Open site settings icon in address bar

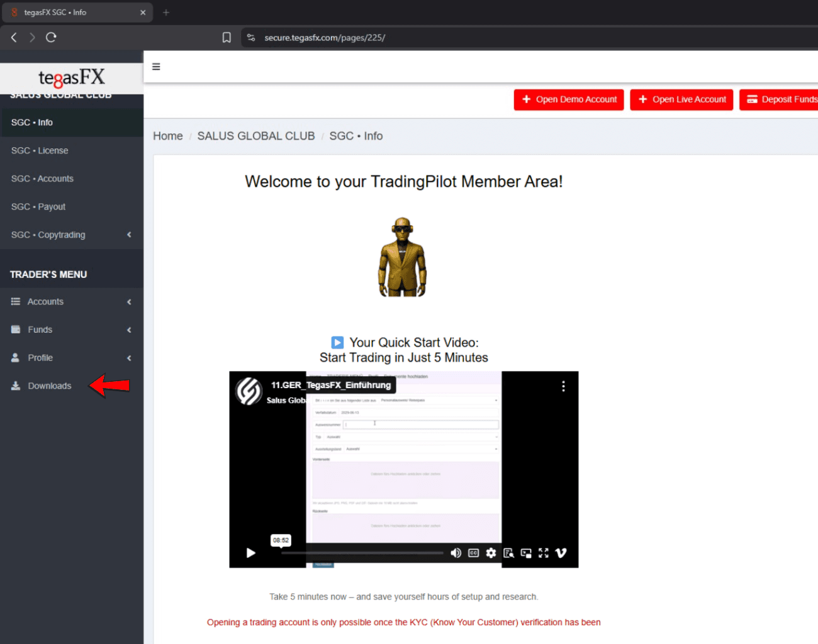tap(251, 38)
